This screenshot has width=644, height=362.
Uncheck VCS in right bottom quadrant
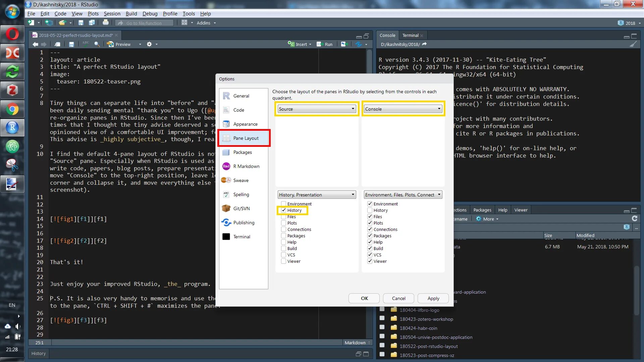(x=370, y=255)
